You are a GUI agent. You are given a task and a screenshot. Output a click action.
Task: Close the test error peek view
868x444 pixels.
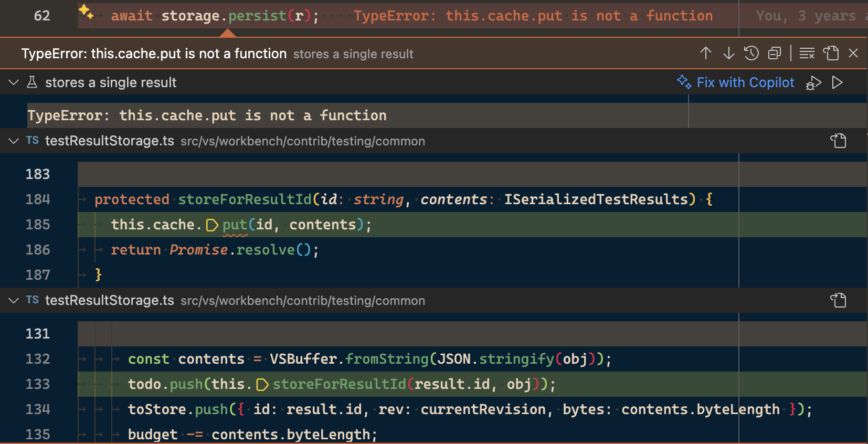(x=853, y=53)
